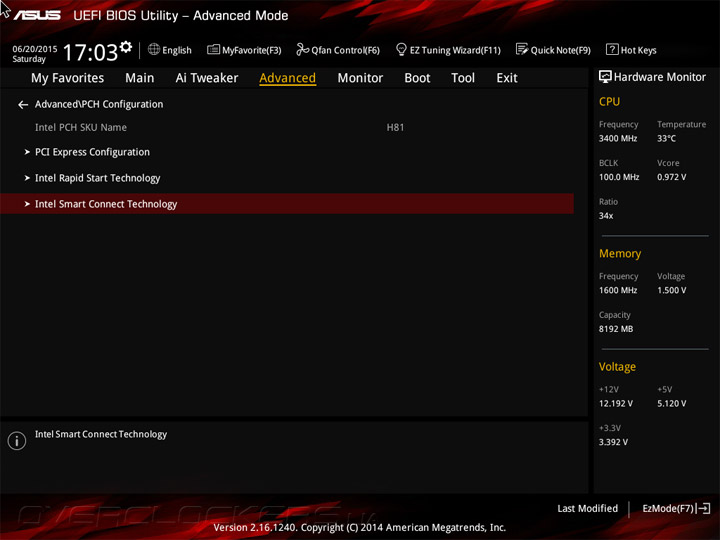Viewport: 720px width, 540px height.
Task: Click the 17:03 clock display
Action: 90,52
